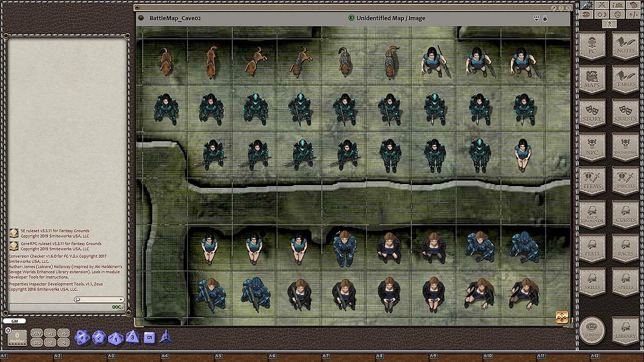Open the Party Sheet icon

click(618, 5)
